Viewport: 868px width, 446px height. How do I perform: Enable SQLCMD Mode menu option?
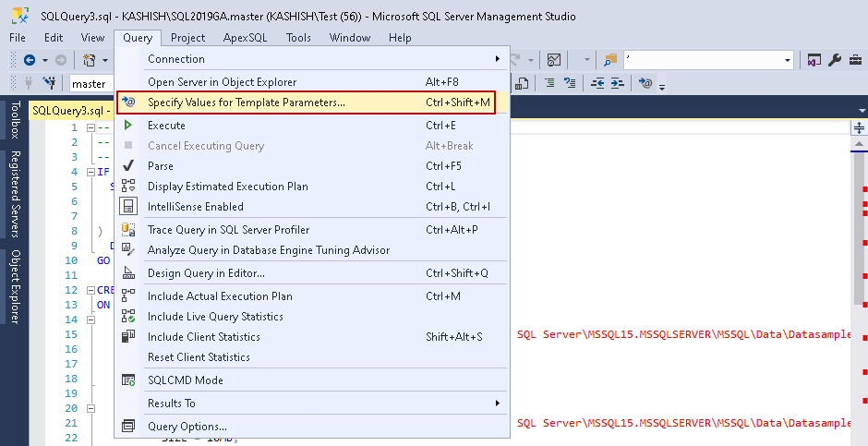pyautogui.click(x=185, y=380)
